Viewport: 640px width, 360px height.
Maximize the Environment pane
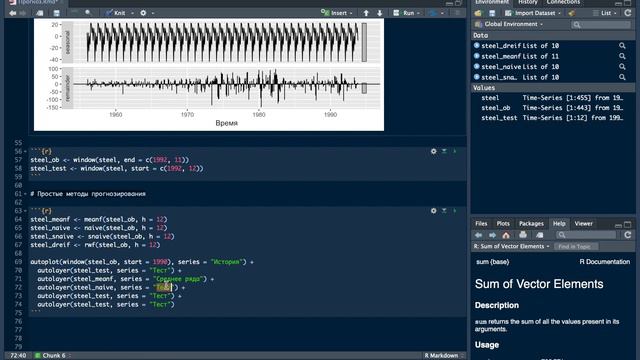coord(628,3)
